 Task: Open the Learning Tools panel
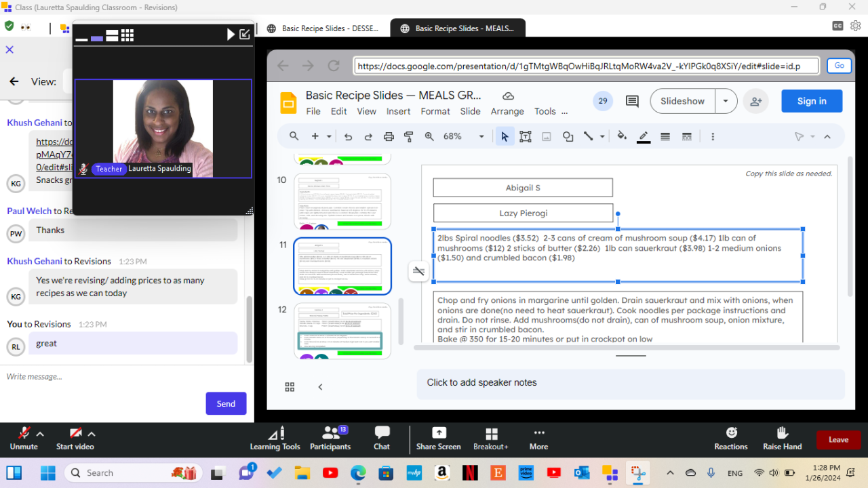pyautogui.click(x=275, y=439)
